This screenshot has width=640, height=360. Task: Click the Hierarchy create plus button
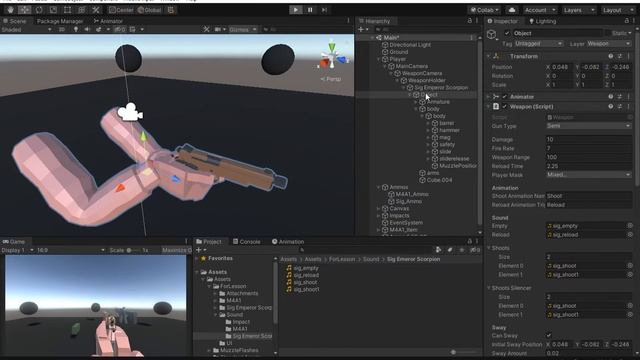[361, 29]
